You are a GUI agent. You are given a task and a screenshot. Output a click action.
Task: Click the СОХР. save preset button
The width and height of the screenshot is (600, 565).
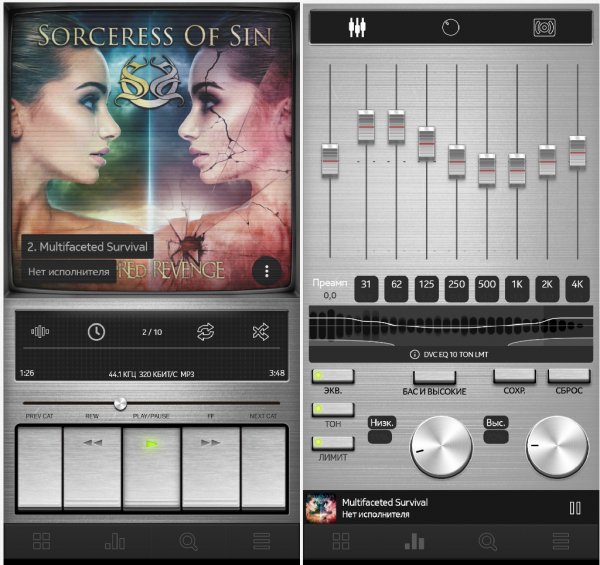point(514,376)
